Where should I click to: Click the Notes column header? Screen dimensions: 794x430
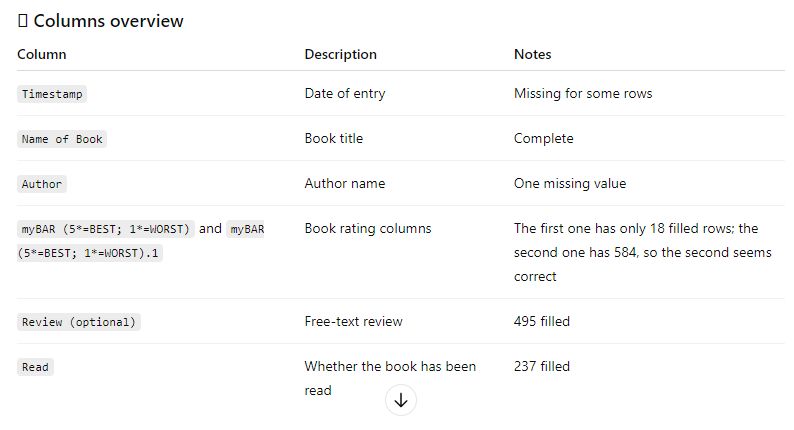tap(532, 54)
